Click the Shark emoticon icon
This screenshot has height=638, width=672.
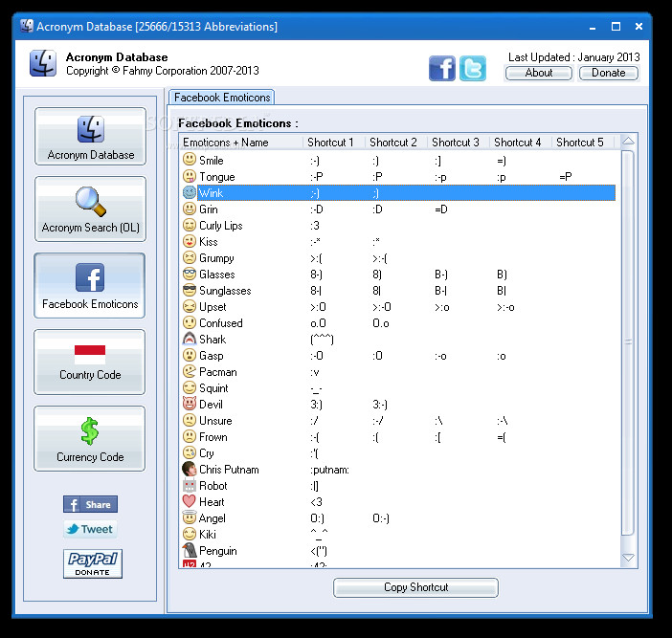click(x=190, y=339)
